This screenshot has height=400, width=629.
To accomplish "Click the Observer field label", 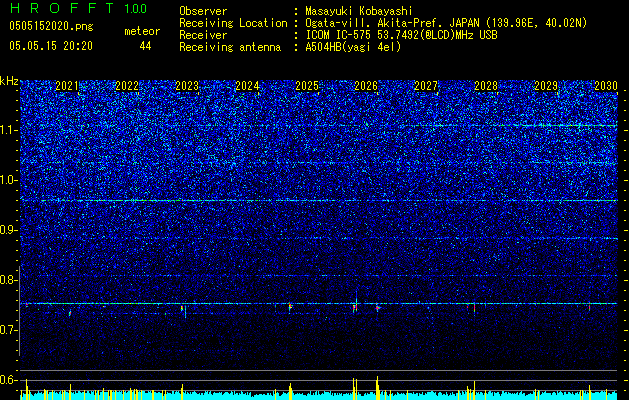I will [203, 11].
